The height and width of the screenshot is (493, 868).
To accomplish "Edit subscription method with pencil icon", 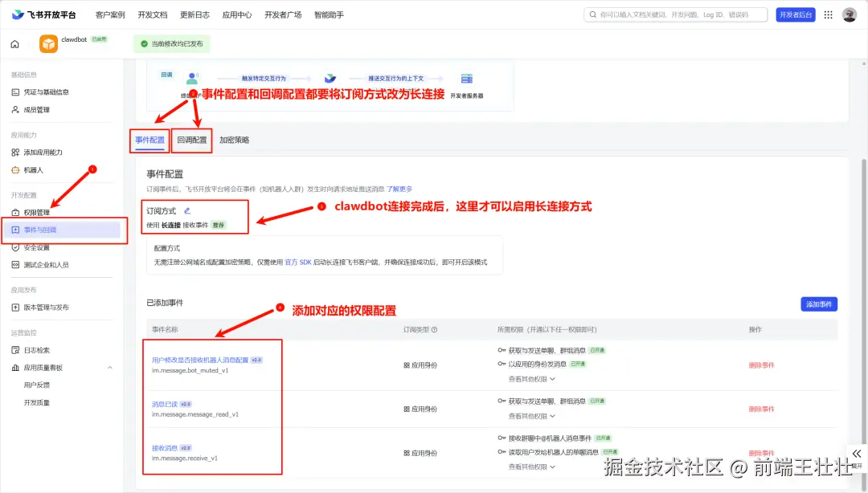I will 187,211.
